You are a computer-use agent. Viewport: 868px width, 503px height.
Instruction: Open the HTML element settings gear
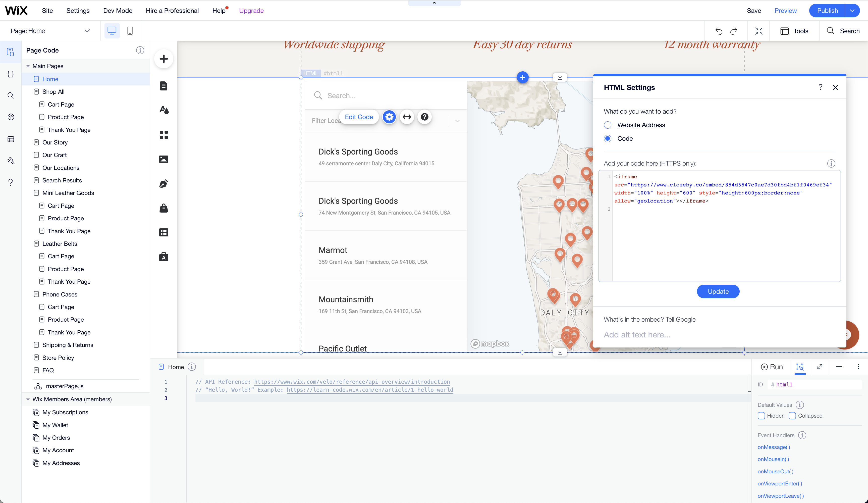click(x=389, y=117)
